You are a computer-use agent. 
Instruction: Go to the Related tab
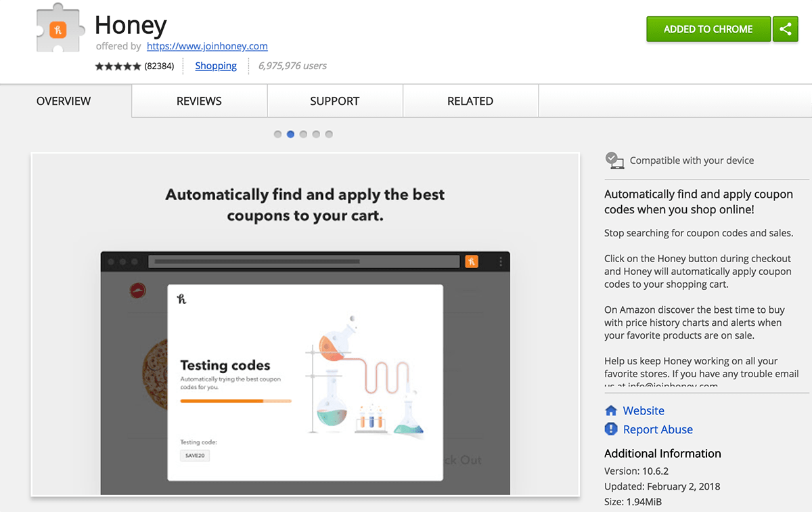pos(470,101)
